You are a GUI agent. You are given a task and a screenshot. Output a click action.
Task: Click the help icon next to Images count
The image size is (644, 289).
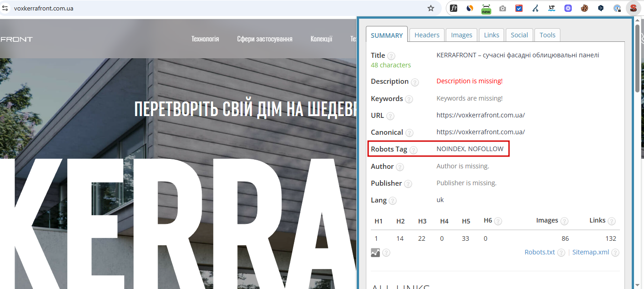coord(564,221)
